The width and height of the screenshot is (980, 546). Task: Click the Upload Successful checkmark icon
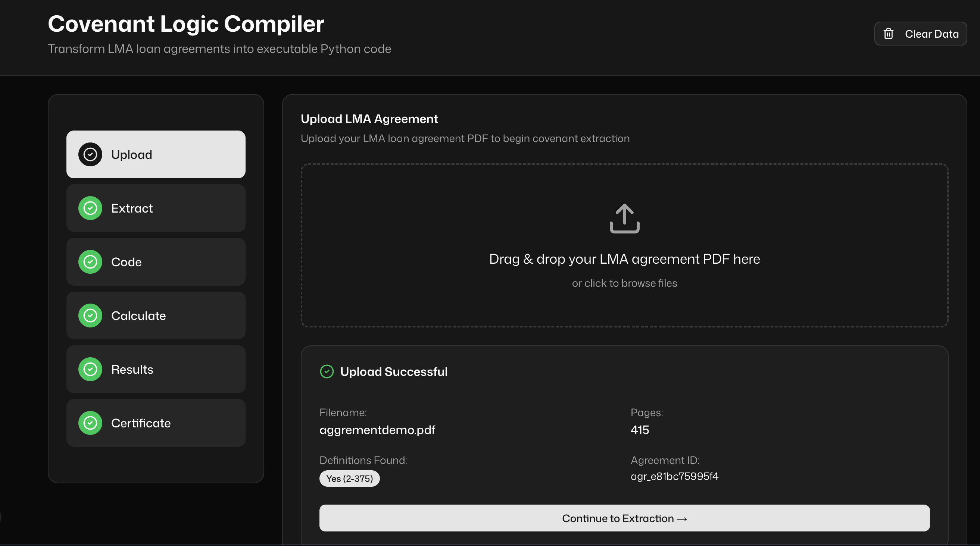(x=327, y=371)
